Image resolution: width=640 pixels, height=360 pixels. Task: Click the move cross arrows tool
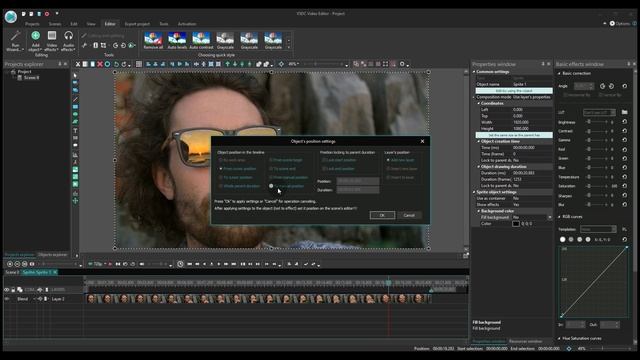click(x=75, y=201)
